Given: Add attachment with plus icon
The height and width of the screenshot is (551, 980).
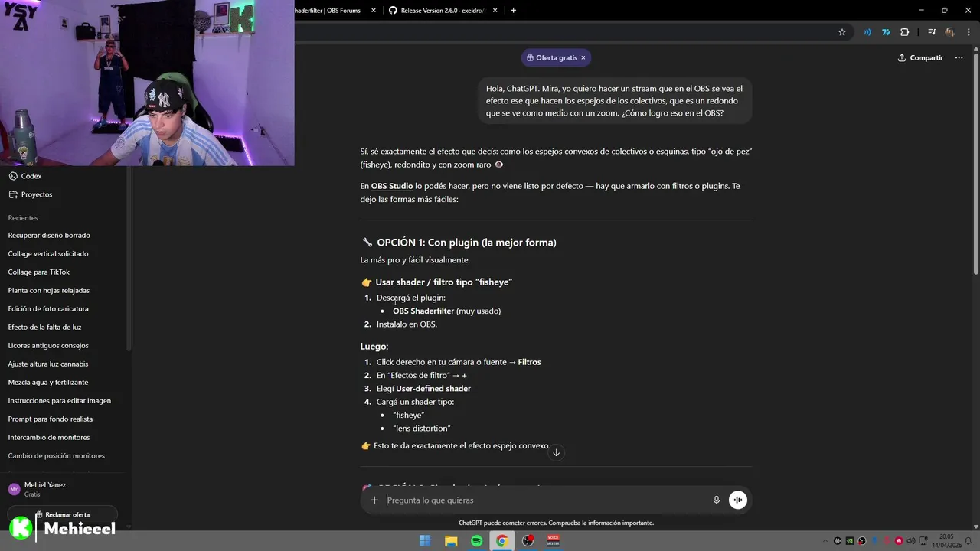Looking at the screenshot, I should point(374,500).
